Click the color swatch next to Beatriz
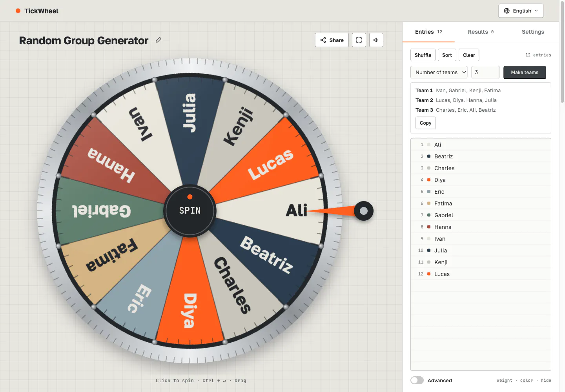565x392 pixels. pyautogui.click(x=429, y=156)
